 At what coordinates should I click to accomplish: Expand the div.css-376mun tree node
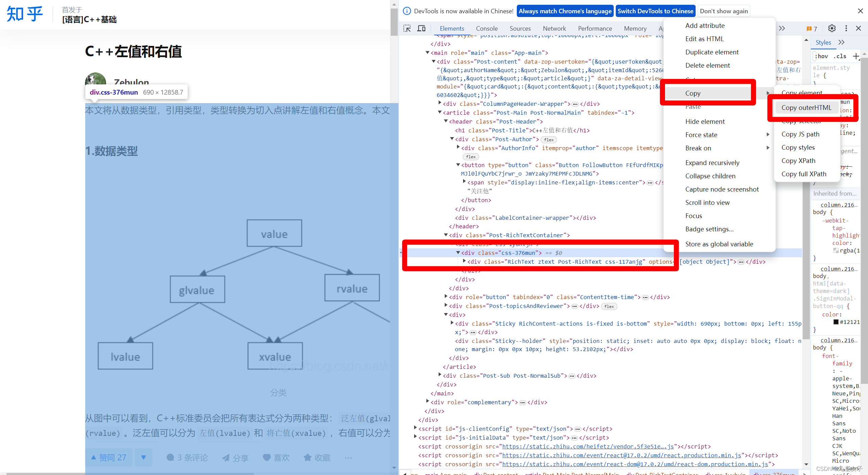click(x=458, y=253)
